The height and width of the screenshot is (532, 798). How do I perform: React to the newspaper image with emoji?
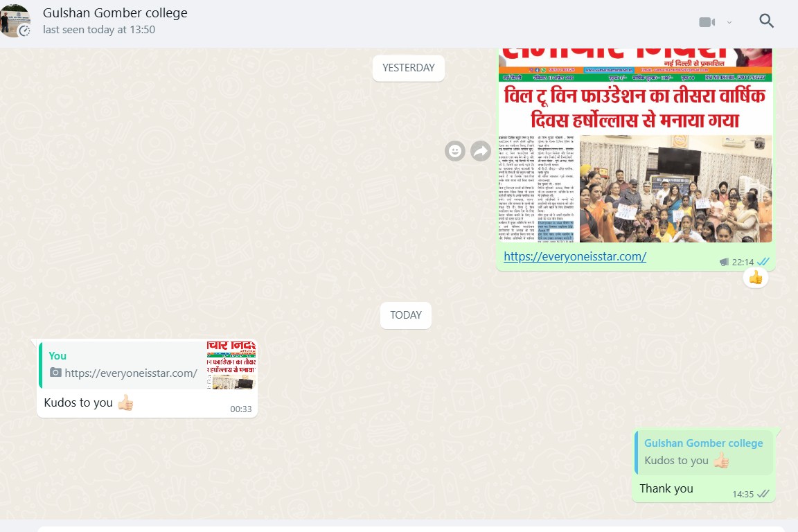click(x=454, y=151)
